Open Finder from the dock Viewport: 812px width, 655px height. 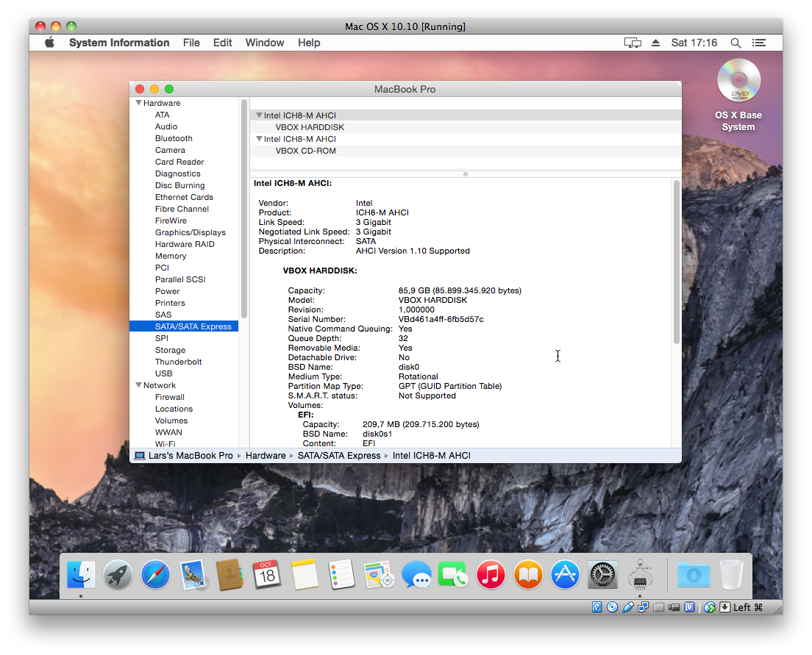pyautogui.click(x=81, y=575)
